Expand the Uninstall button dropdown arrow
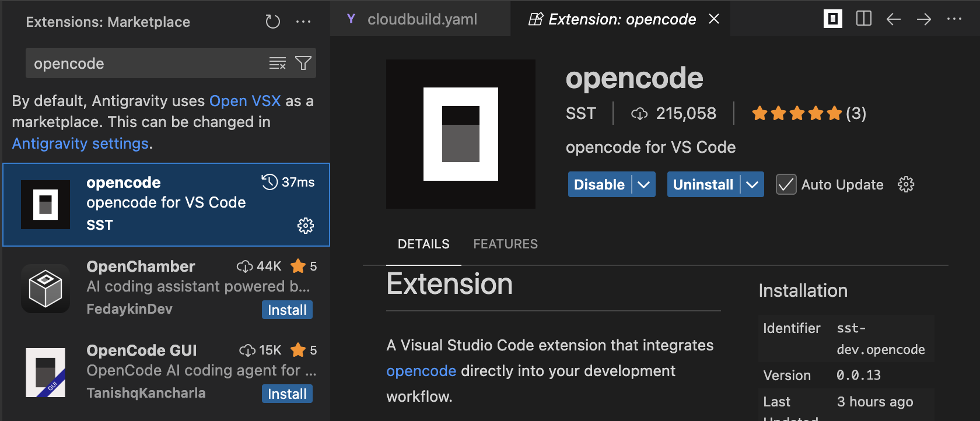This screenshot has width=980, height=421. [752, 184]
